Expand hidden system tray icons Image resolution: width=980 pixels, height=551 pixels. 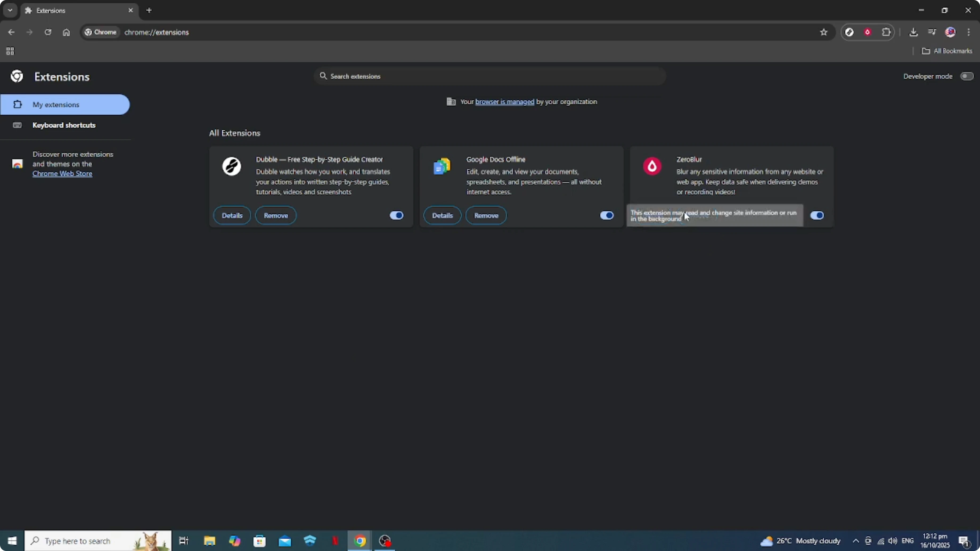click(856, 541)
